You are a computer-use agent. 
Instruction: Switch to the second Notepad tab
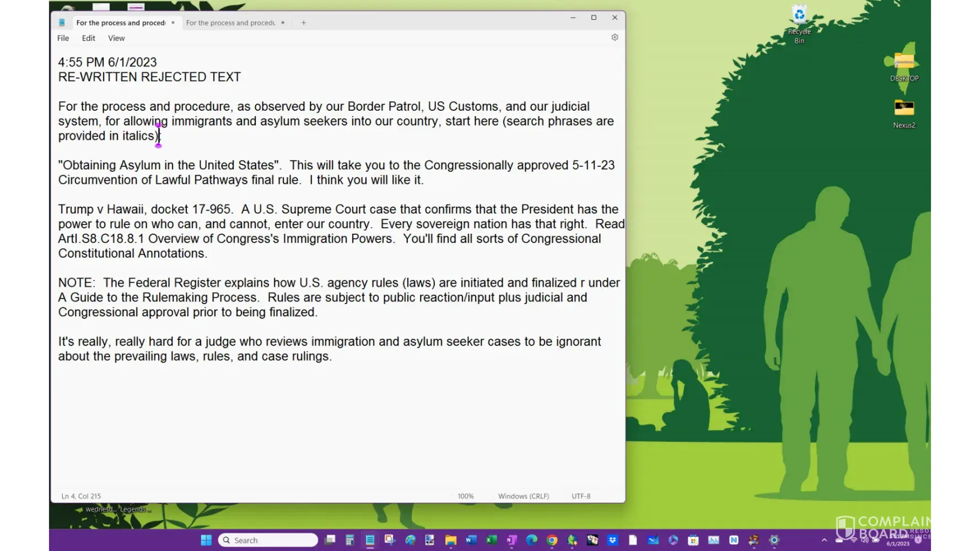pos(230,23)
